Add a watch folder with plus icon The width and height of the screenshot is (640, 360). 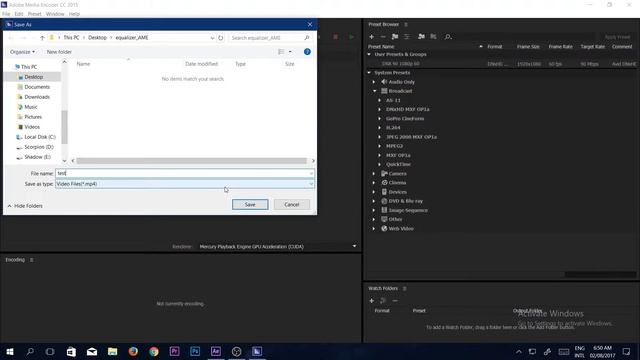(371, 301)
